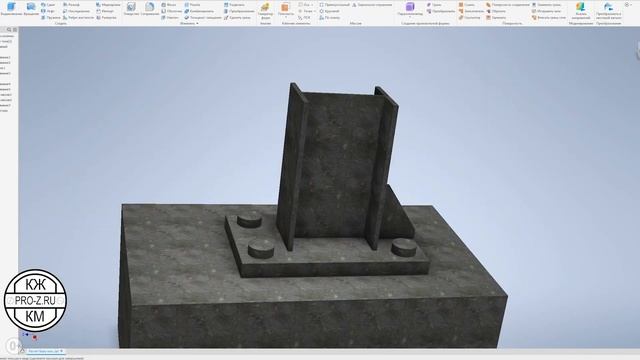The height and width of the screenshot is (360, 640).
Task: Start the Fillet (Сопряжение) tool
Action: pos(150,9)
